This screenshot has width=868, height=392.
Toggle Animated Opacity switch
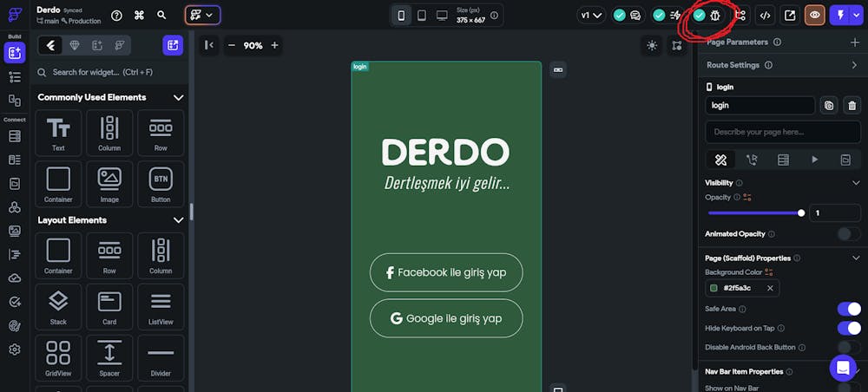coord(849,234)
